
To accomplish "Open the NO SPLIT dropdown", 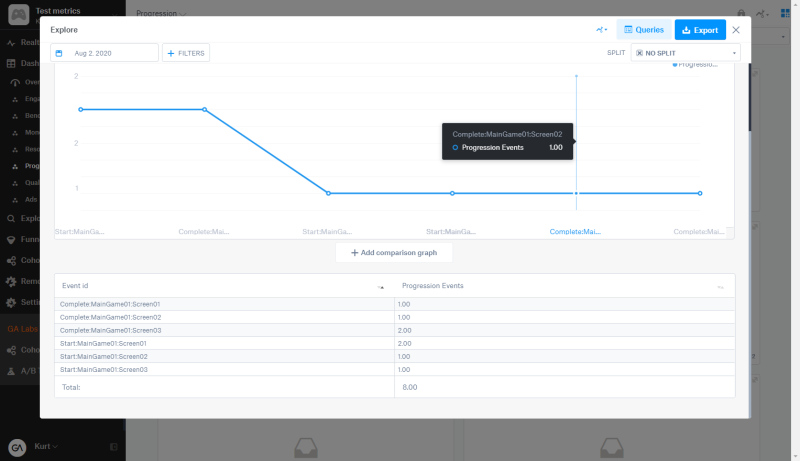I will point(685,53).
